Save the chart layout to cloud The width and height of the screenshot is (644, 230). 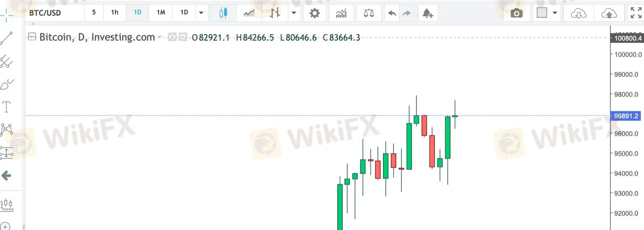pos(609,13)
